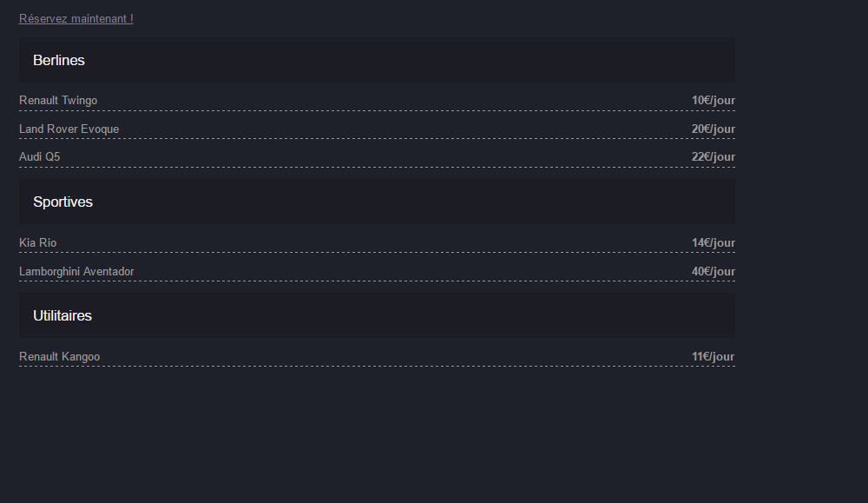Collapse the Utilitaires category heading
This screenshot has width=868, height=503.
coord(377,315)
